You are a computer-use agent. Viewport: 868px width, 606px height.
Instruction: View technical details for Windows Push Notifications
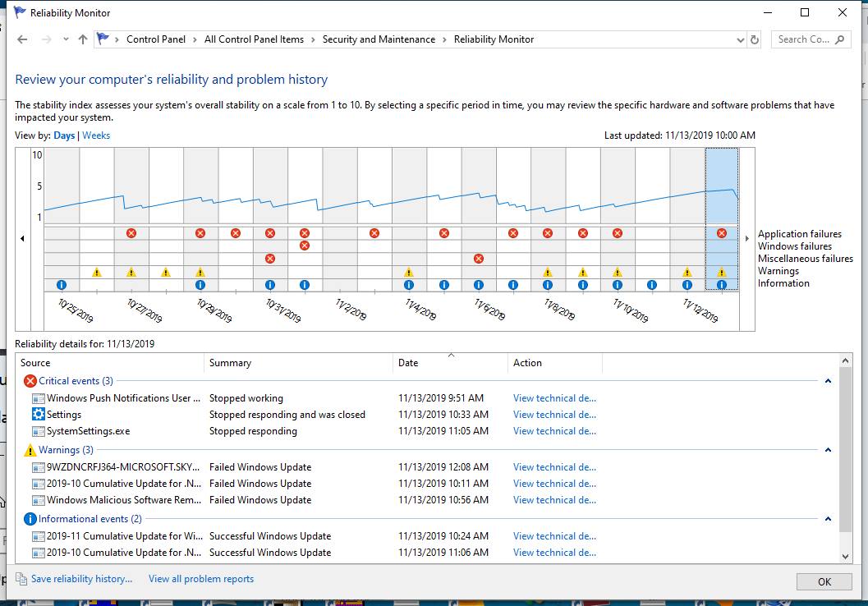tap(554, 398)
